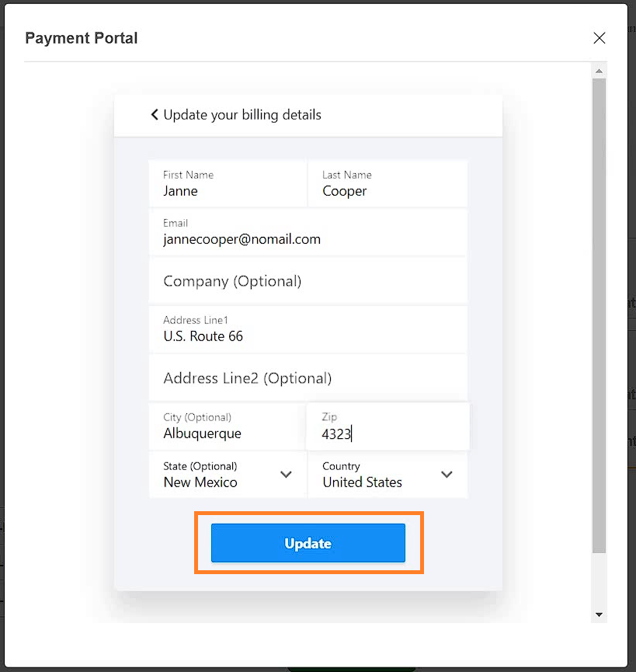Image resolution: width=636 pixels, height=672 pixels.
Task: Click the back chevron beside billing details
Action: [155, 114]
